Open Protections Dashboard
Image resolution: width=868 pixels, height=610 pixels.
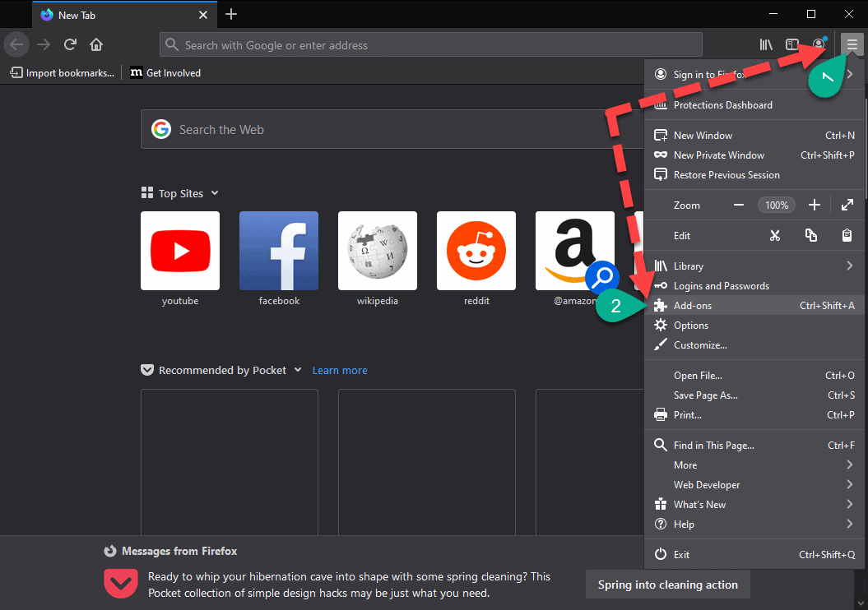754,105
